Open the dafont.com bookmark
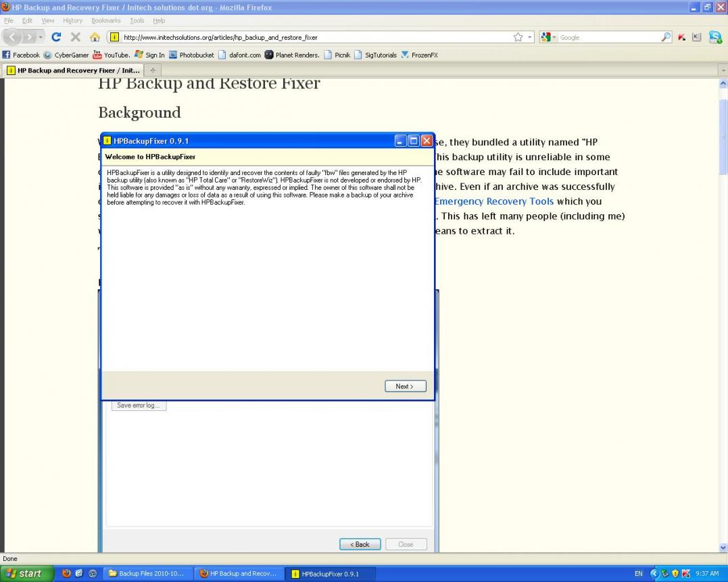 coord(239,55)
